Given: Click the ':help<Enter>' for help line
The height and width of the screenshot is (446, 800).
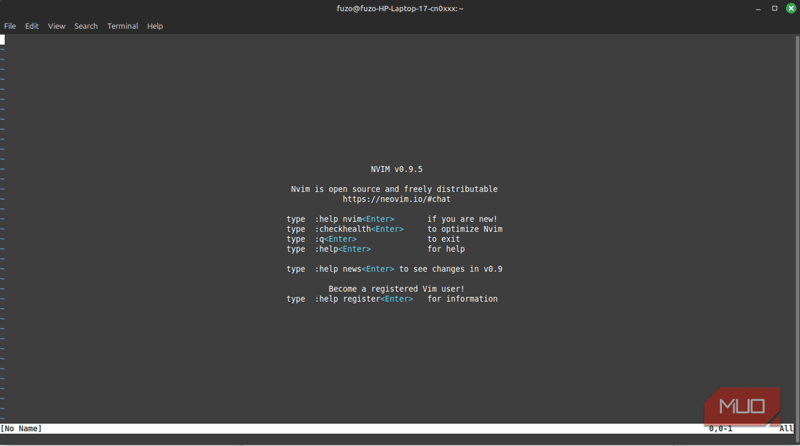Looking at the screenshot, I should tap(376, 249).
